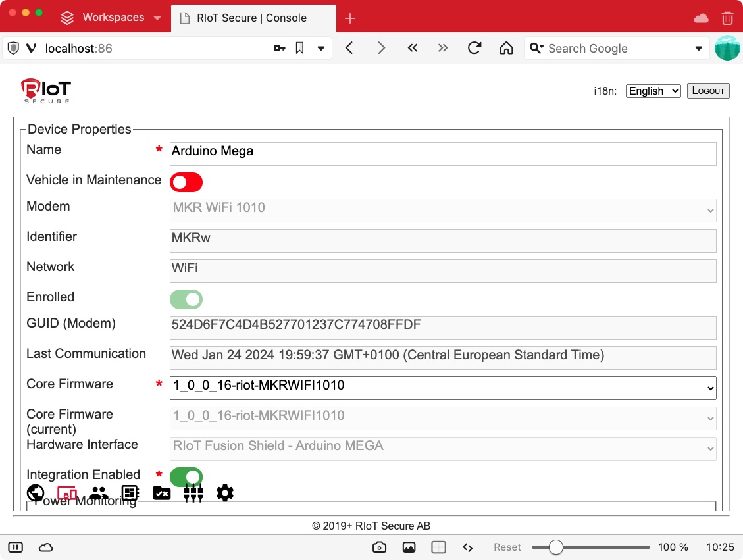
Task: Open the folder with checkmark icon
Action: (x=161, y=493)
